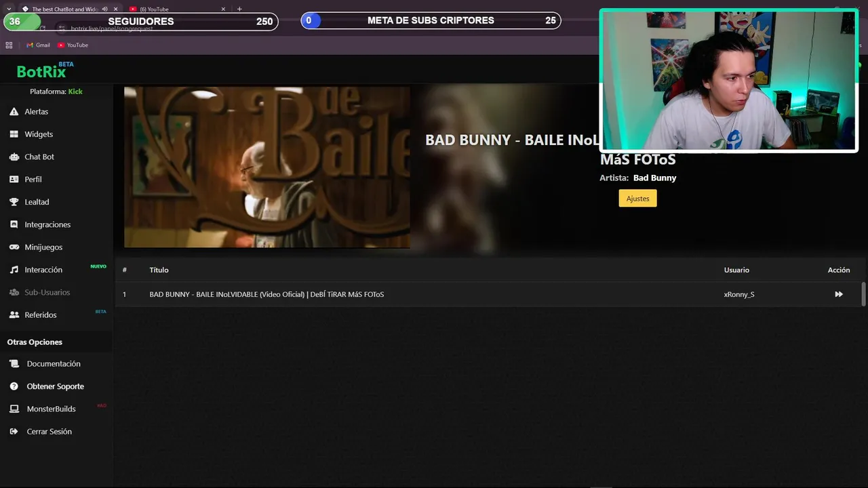Open the Documentación book icon

tap(14, 364)
